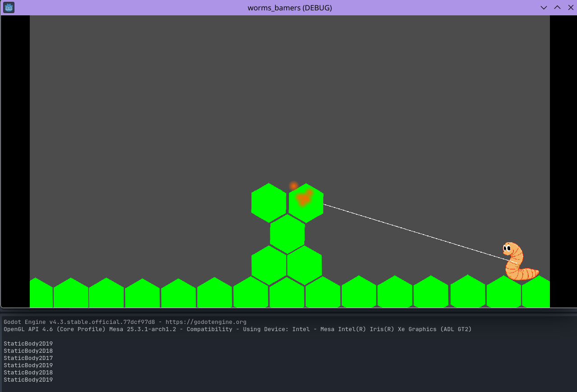Viewport: 577px width, 392px height.
Task: Click the Godot icon in the title bar
Action: coord(9,8)
